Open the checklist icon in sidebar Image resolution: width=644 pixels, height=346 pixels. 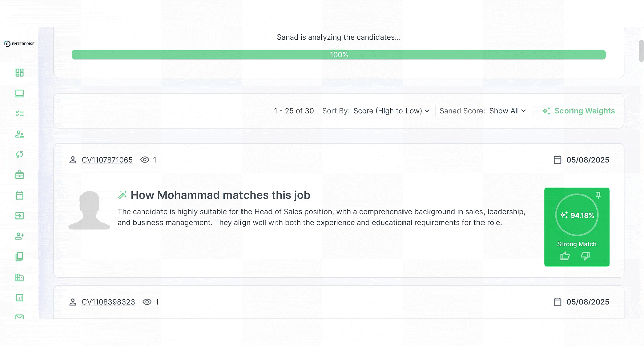(x=20, y=114)
